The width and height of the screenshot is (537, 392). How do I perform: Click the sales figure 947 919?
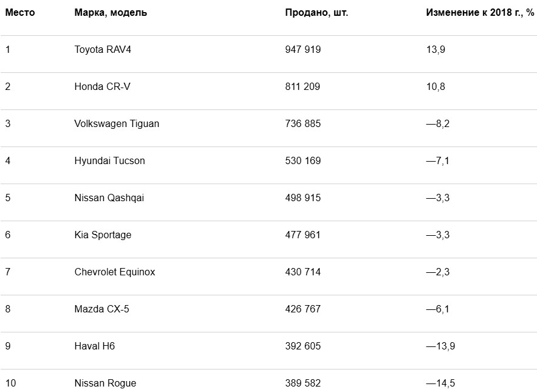(x=303, y=49)
